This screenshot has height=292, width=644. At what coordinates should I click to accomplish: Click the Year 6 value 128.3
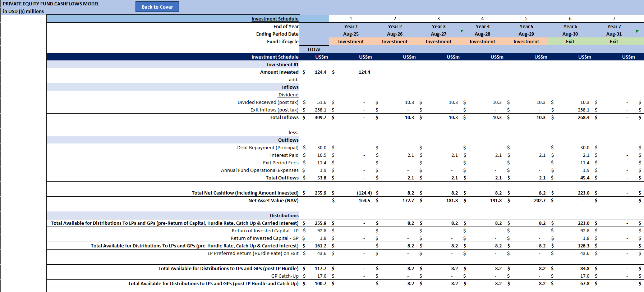coord(583,246)
